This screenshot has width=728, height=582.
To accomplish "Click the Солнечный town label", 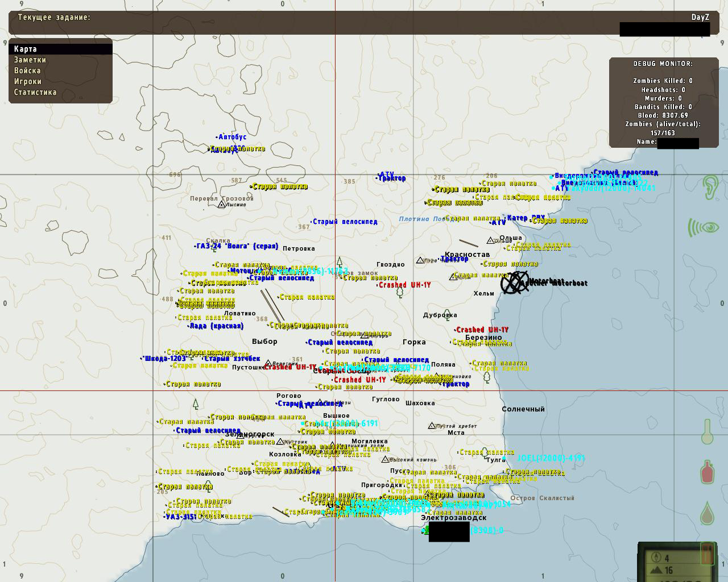I will point(523,409).
